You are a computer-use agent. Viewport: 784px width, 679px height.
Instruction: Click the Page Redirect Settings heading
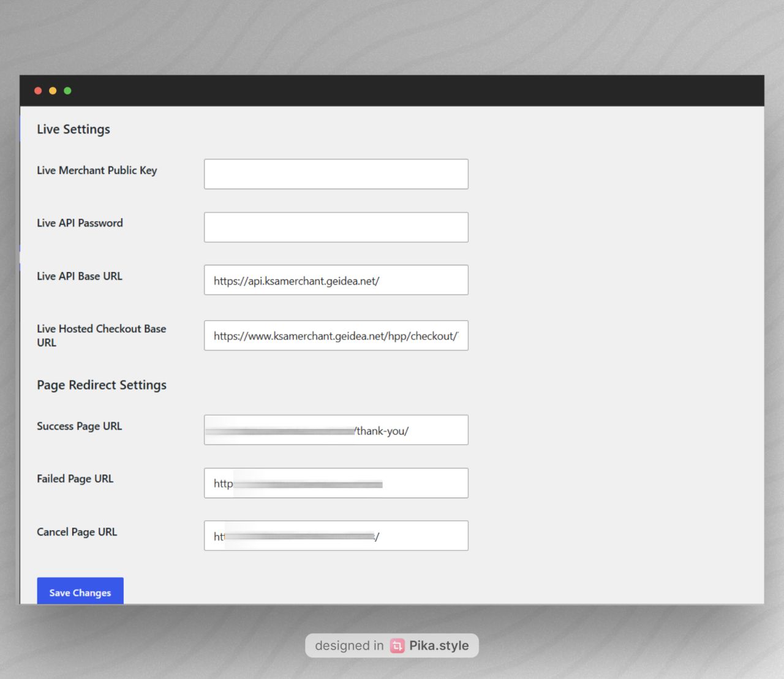(102, 385)
